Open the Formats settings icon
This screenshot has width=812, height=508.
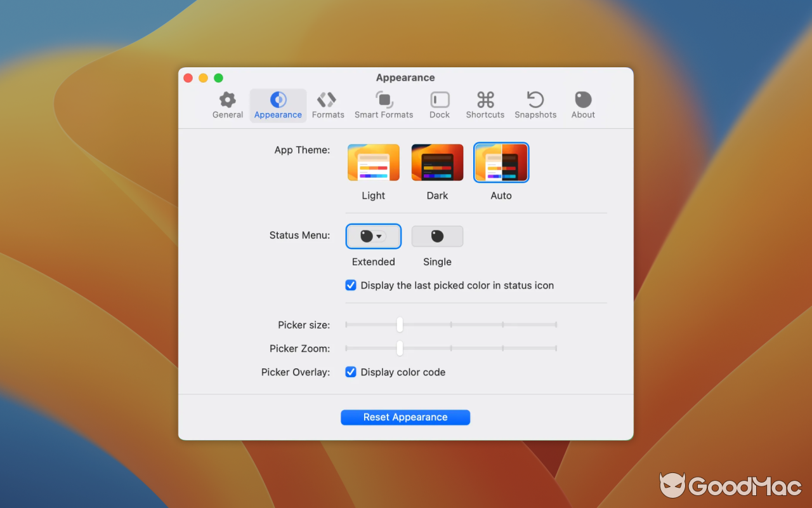pos(328,99)
